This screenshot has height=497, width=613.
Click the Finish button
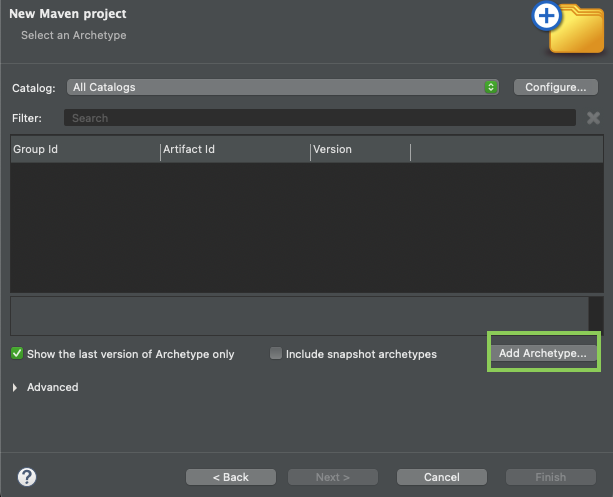(x=551, y=477)
